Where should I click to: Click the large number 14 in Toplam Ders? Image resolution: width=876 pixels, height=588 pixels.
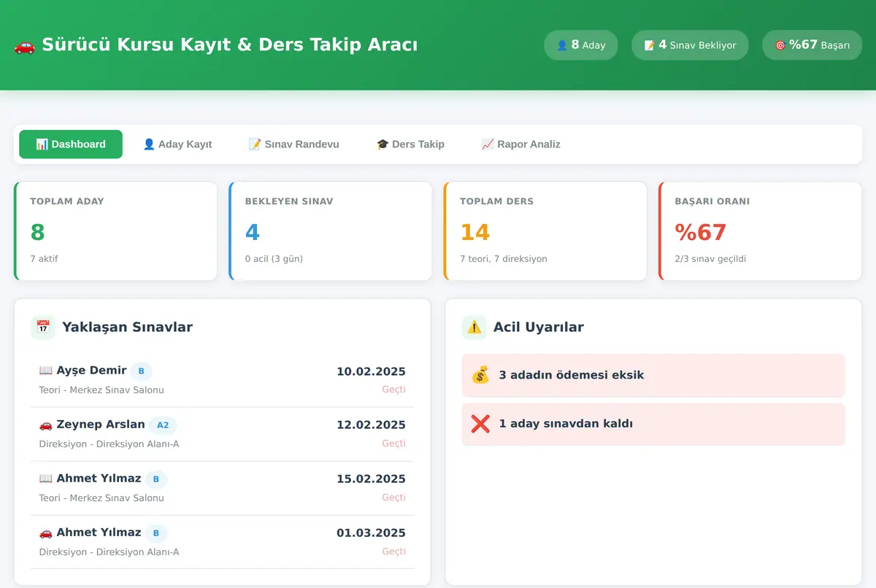[x=474, y=232]
